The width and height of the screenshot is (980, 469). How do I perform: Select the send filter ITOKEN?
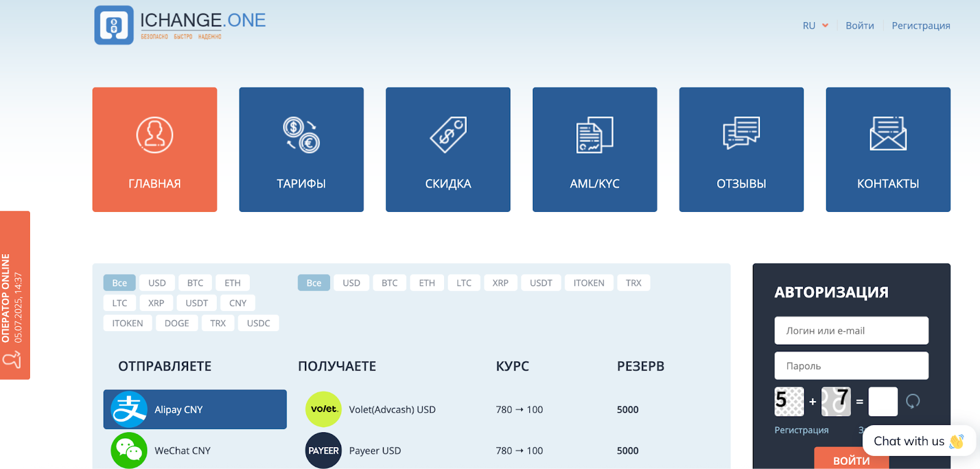(x=127, y=323)
